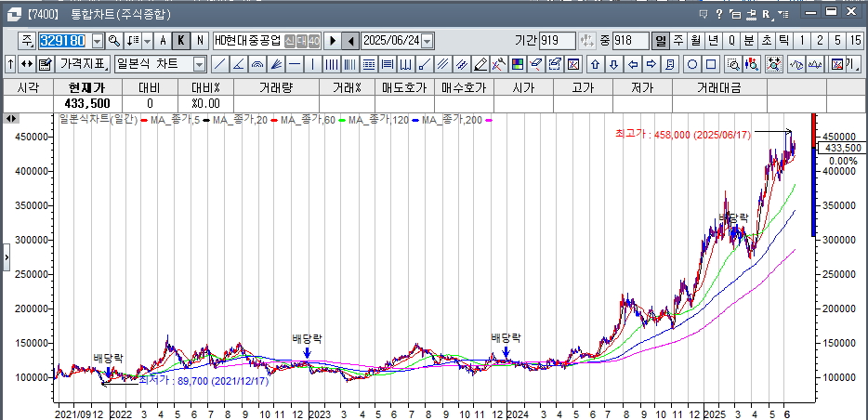The image size is (868, 420).
Task: Choose the horizontal line drawing tool
Action: tap(295, 64)
